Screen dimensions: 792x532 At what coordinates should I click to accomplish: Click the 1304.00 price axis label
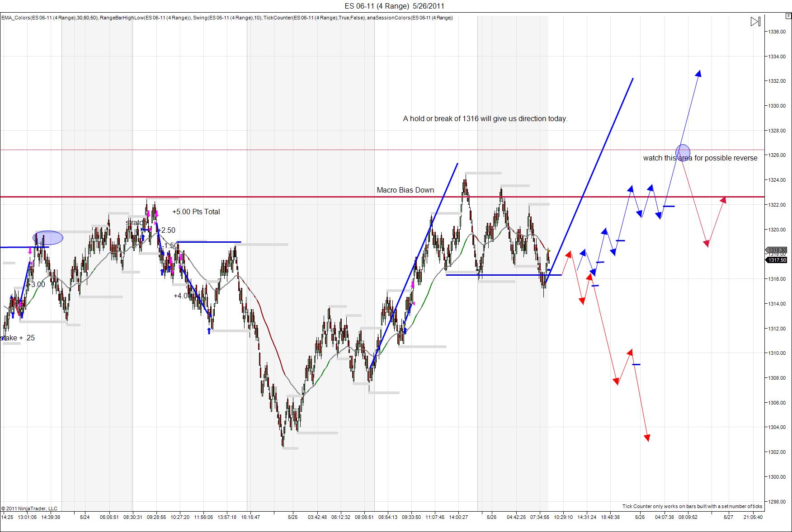pos(776,427)
